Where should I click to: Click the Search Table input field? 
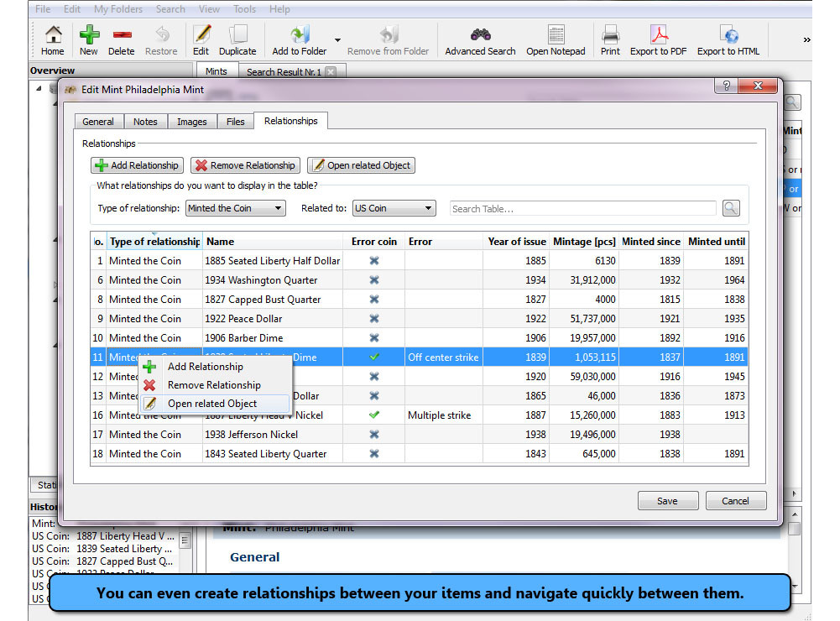pos(583,208)
